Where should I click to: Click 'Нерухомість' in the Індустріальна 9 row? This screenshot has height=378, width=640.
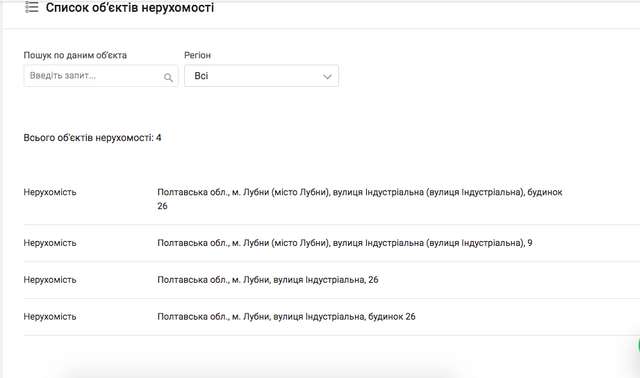(50, 243)
